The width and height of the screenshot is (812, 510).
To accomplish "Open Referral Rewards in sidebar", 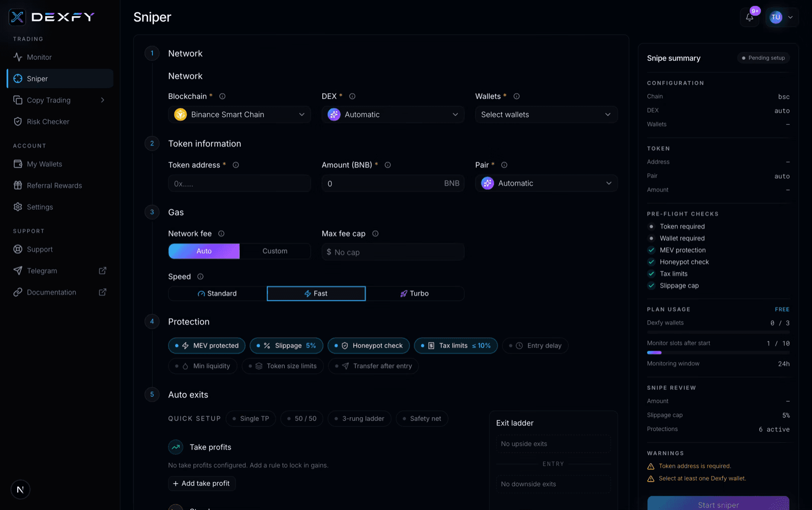I will 60,186.
